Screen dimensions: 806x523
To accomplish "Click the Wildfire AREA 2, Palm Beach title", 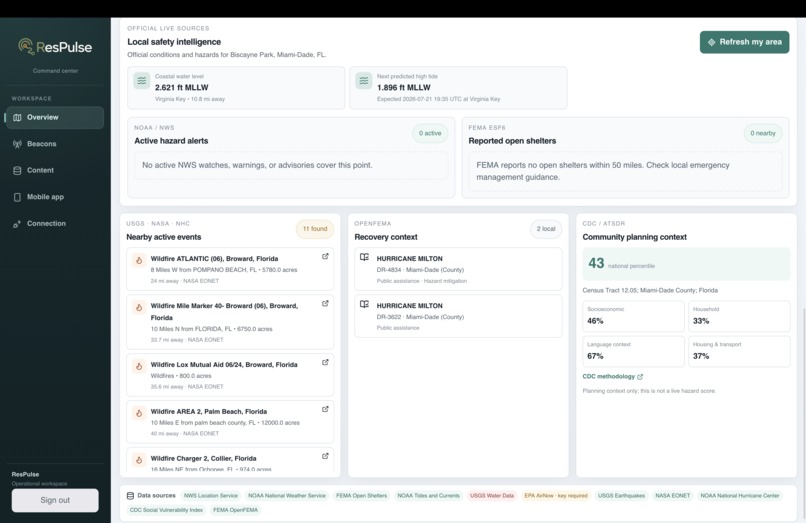I will click(209, 411).
